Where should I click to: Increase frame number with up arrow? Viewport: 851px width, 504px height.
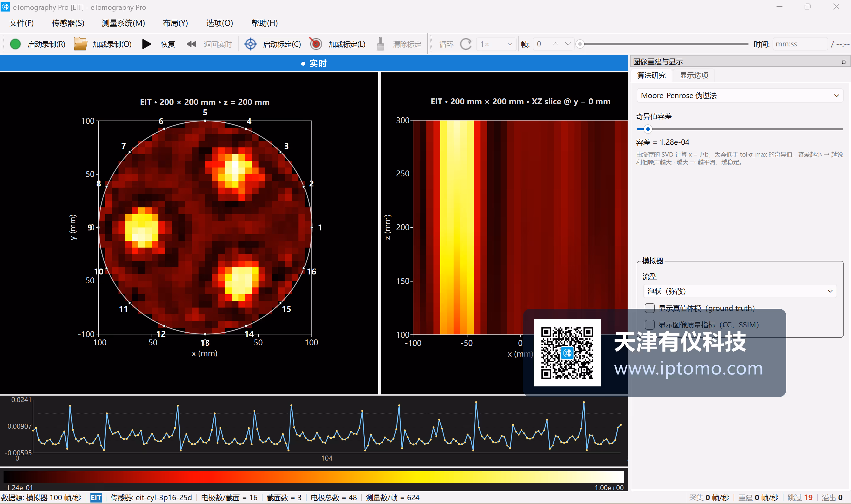point(555,44)
